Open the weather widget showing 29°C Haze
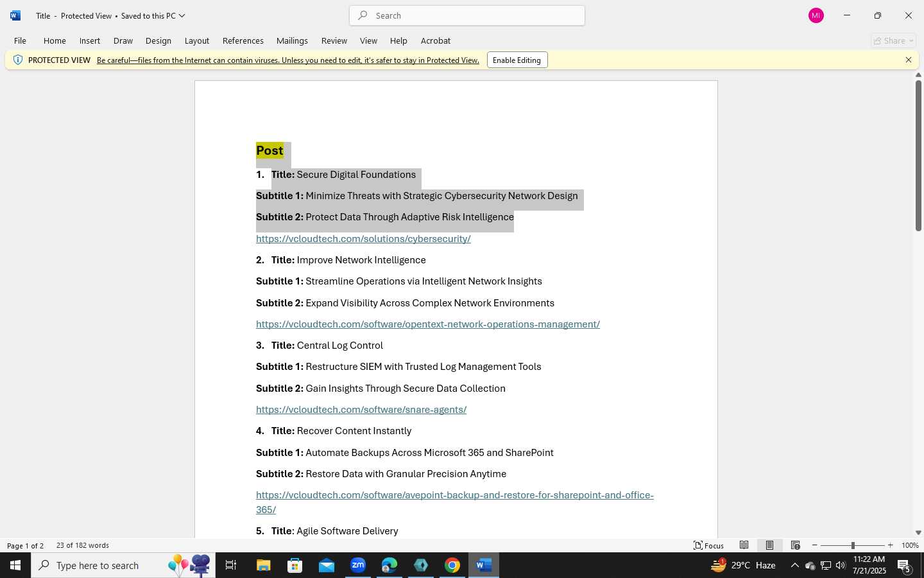 pos(744,565)
